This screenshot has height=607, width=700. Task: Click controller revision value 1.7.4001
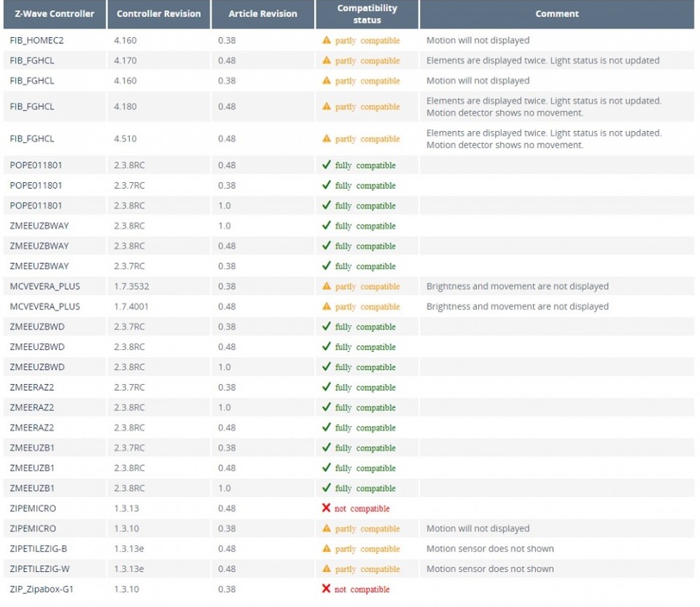[131, 306]
